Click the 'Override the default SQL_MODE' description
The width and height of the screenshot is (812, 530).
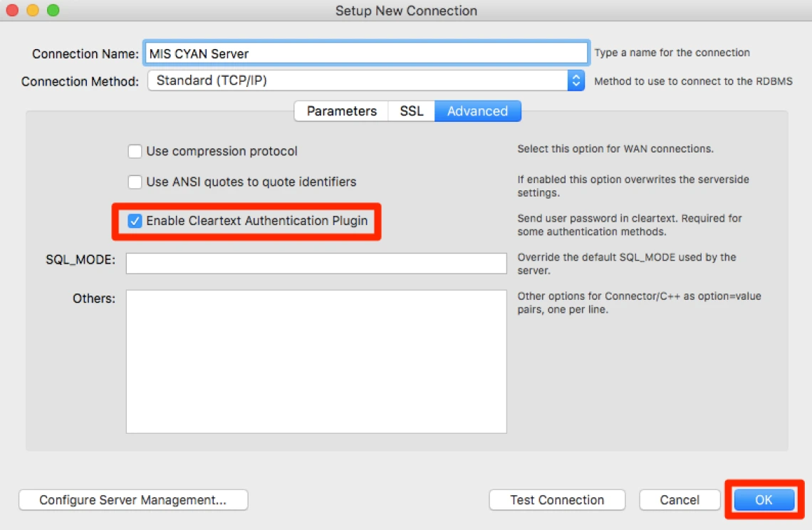pos(627,264)
